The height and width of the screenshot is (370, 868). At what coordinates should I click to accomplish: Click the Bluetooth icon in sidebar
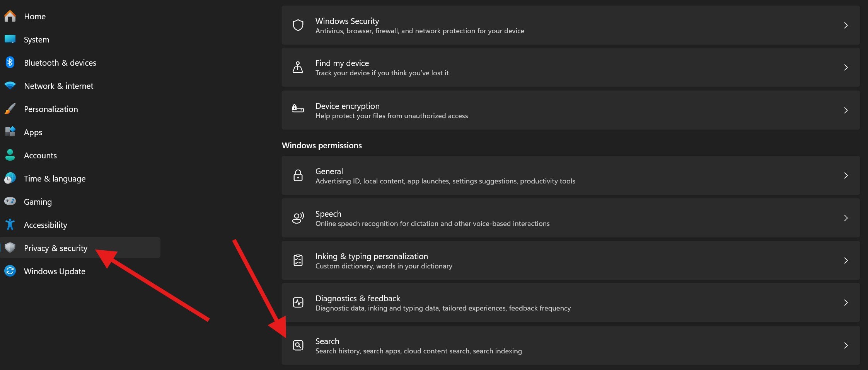pos(10,63)
